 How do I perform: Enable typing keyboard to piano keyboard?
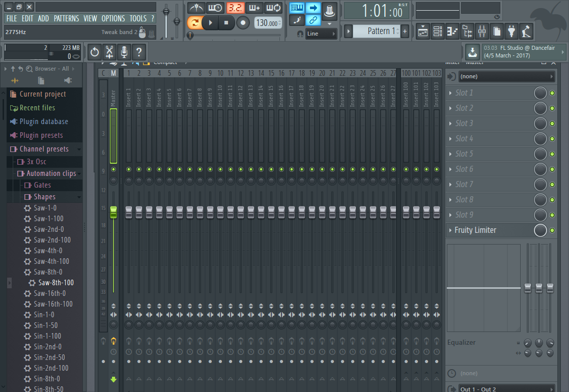click(x=298, y=7)
